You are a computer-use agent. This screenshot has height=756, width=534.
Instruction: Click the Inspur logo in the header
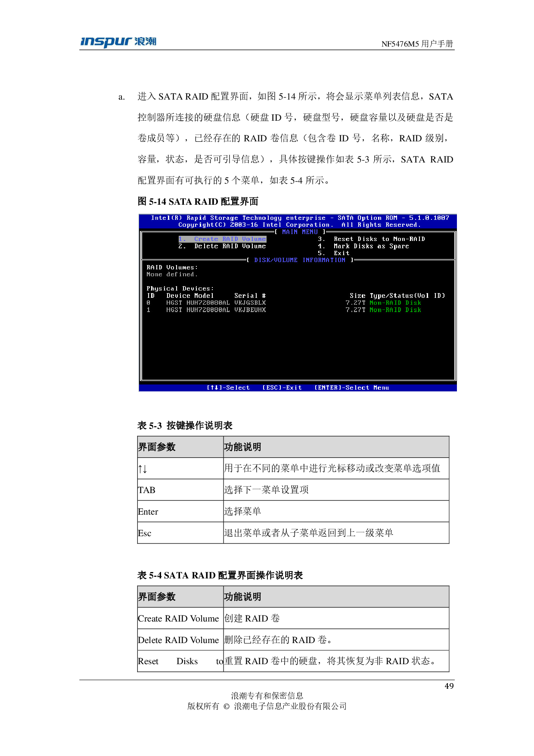118,42
